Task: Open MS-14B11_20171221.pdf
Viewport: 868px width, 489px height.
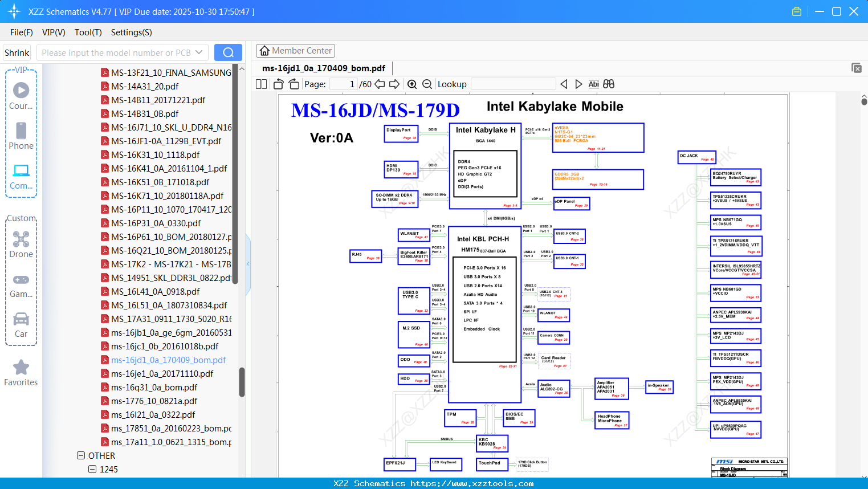Action: [x=158, y=100]
